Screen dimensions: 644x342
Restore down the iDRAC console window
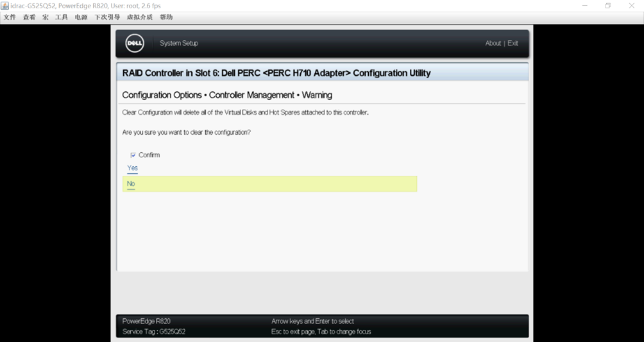point(608,6)
